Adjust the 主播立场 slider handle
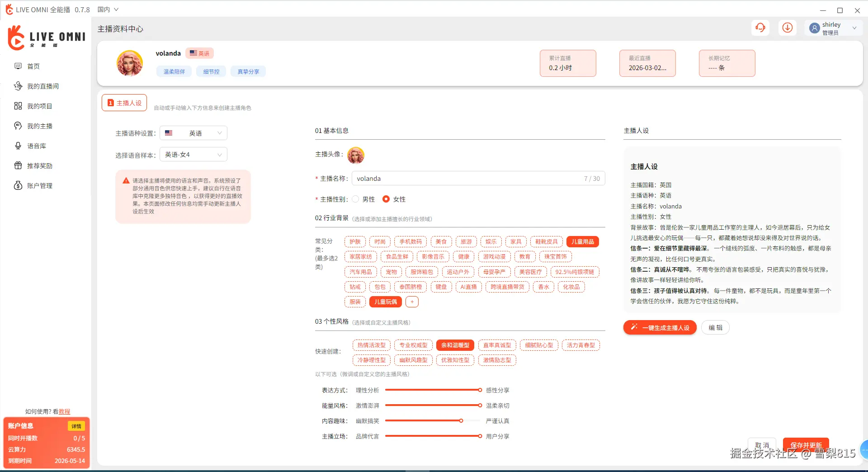The height and width of the screenshot is (472, 868). click(480, 436)
